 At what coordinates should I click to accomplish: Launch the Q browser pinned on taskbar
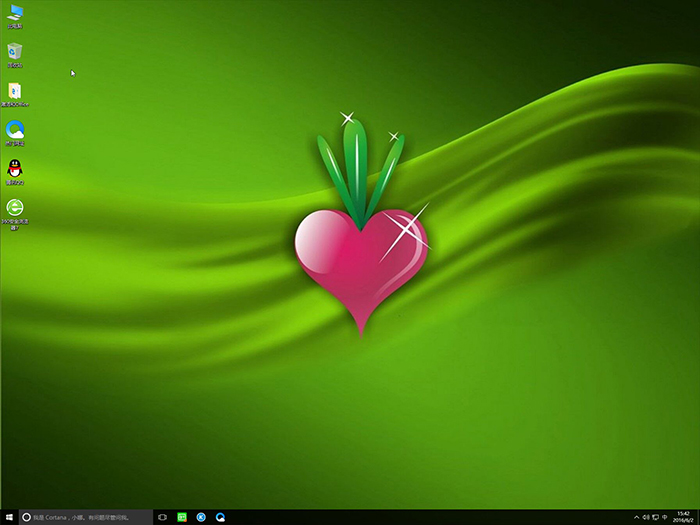coord(220,517)
